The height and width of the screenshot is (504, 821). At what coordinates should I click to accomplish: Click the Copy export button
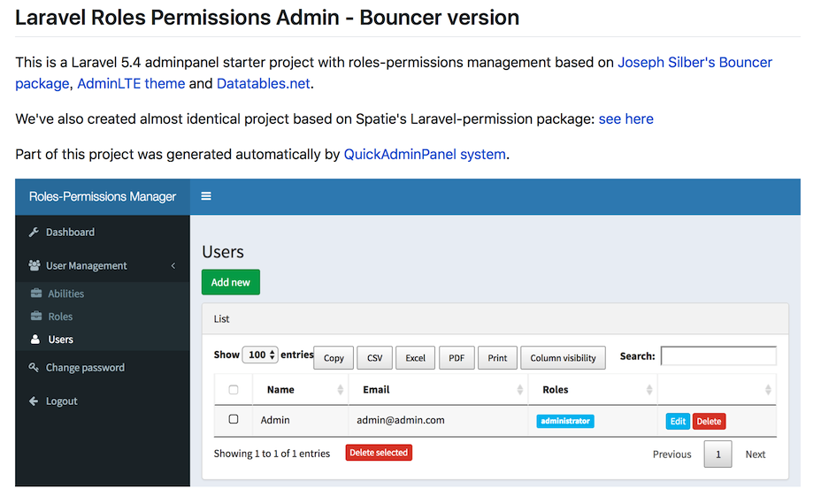[x=334, y=358]
